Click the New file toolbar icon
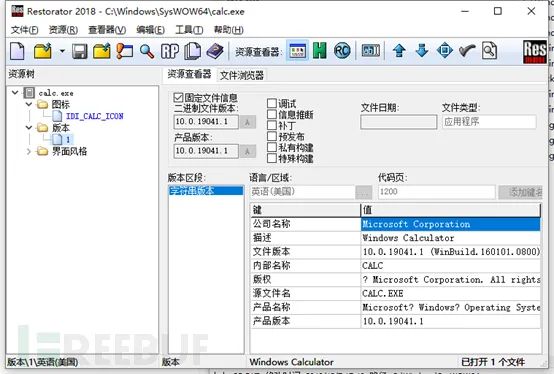This screenshot has height=374, width=554. (17, 51)
